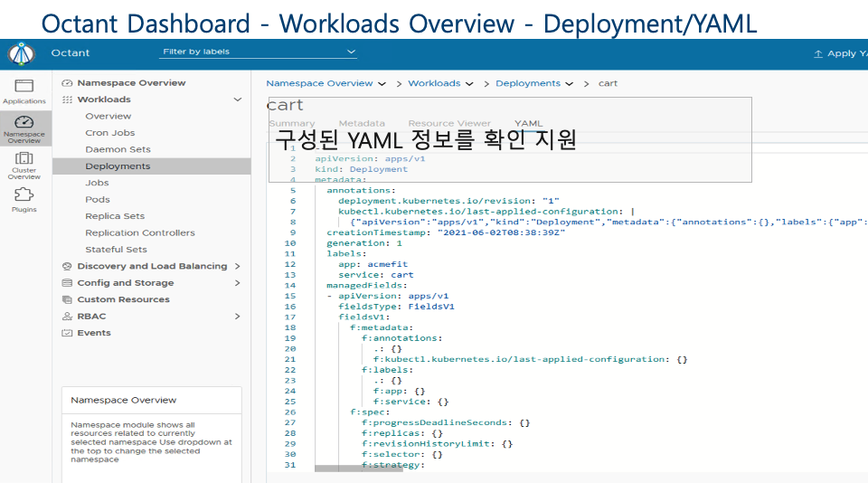Open Deployments breadcrumb dropdown arrow
Screen dimensions: 868x483
569,83
